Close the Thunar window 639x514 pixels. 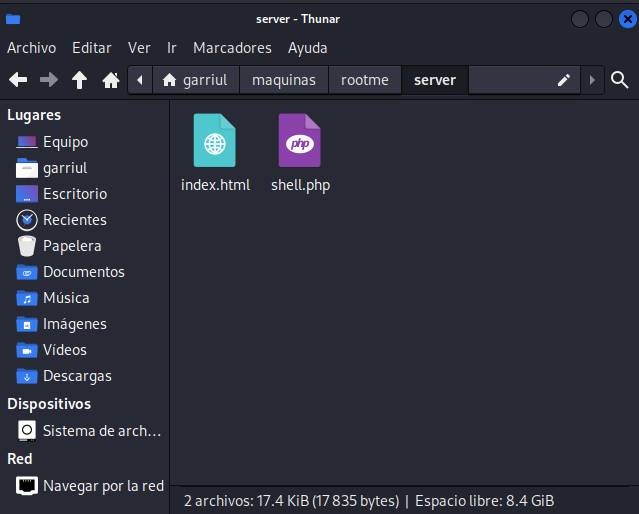628,19
